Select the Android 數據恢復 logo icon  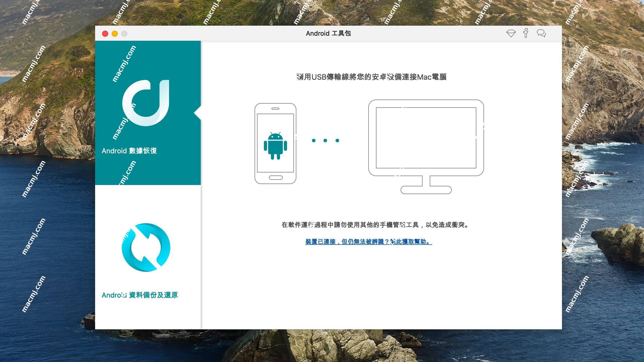(x=146, y=103)
